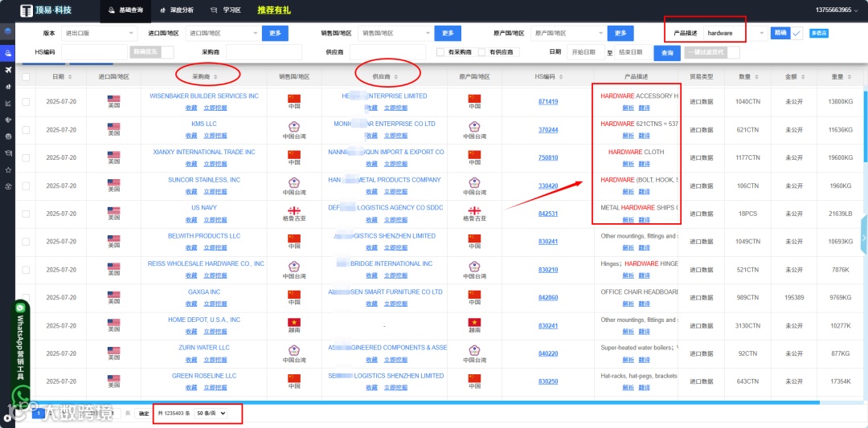Switch to the 基础查询 tab

[x=125, y=10]
